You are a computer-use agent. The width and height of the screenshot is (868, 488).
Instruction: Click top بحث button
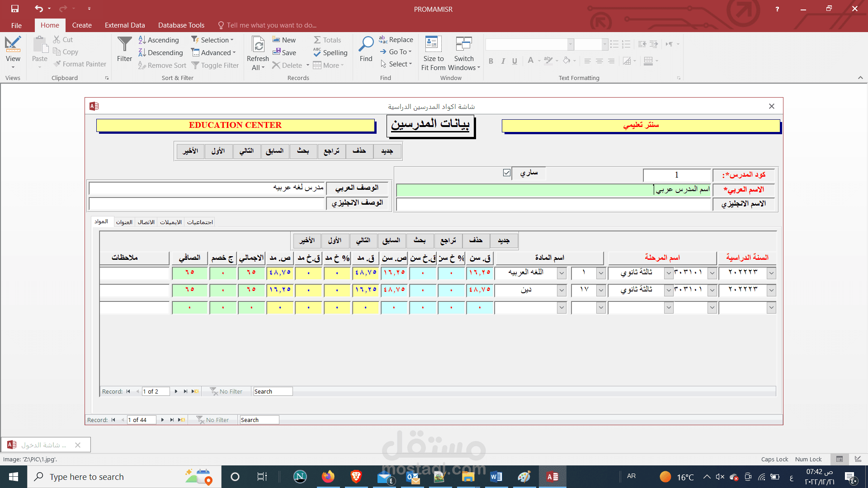click(x=303, y=151)
